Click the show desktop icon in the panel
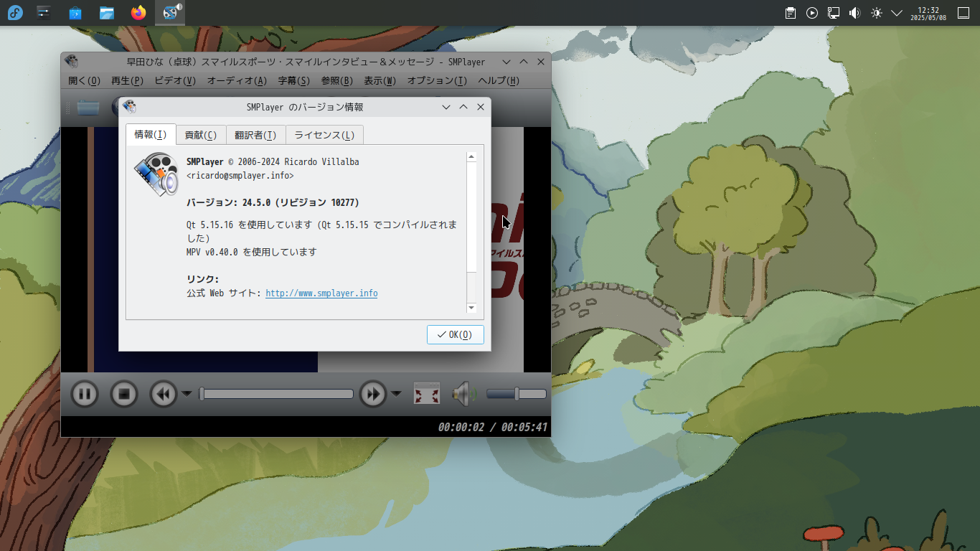This screenshot has height=551, width=980. [x=963, y=13]
